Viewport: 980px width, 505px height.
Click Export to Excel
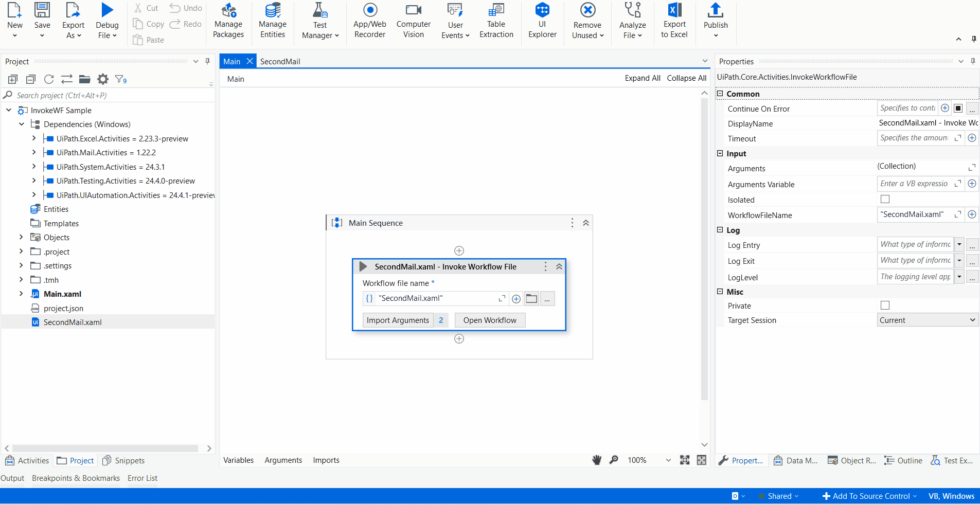tap(674, 21)
